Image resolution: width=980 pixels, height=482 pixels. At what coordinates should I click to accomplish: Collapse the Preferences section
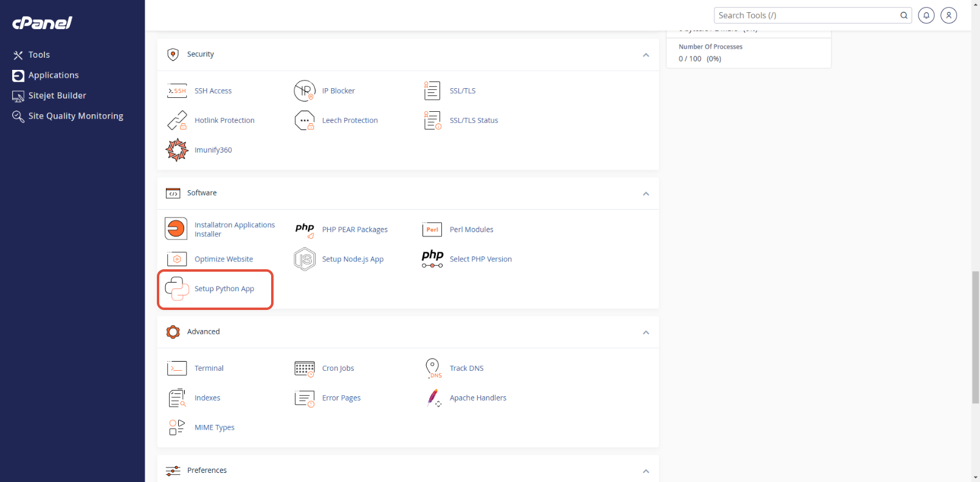(646, 471)
